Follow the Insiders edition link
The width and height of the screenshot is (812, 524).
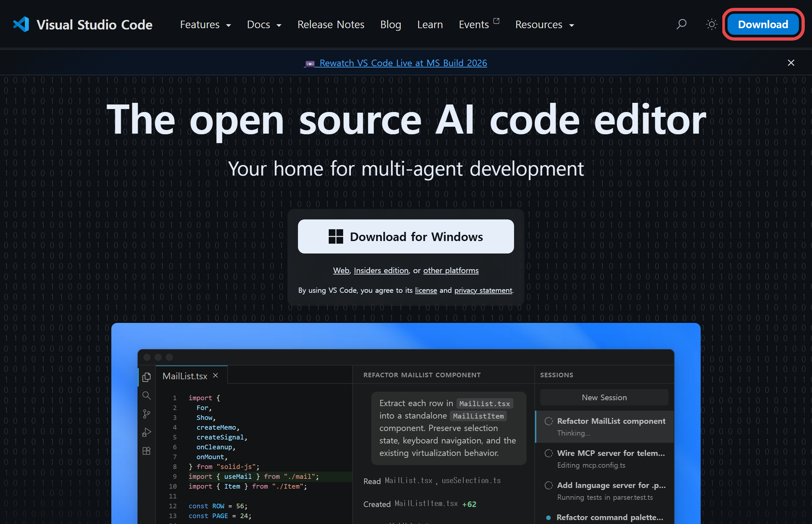click(x=381, y=271)
